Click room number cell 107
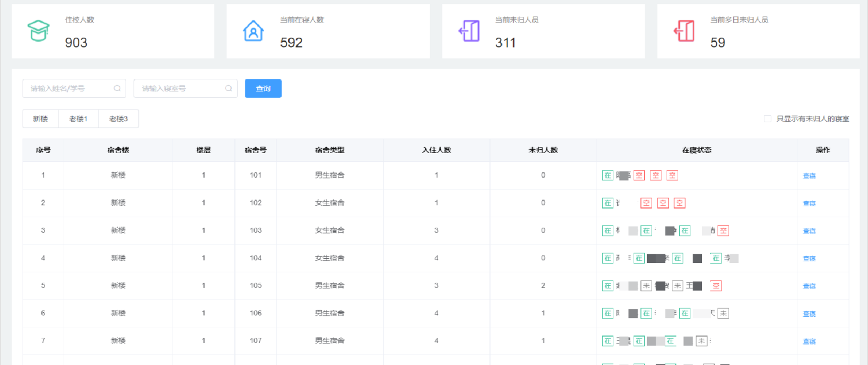The width and height of the screenshot is (868, 365). pyautogui.click(x=256, y=341)
